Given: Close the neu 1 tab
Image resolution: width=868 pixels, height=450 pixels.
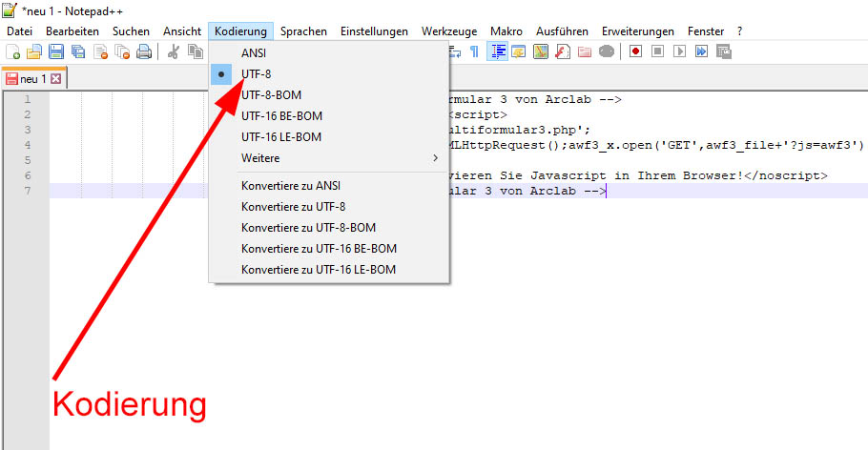Looking at the screenshot, I should pyautogui.click(x=55, y=79).
